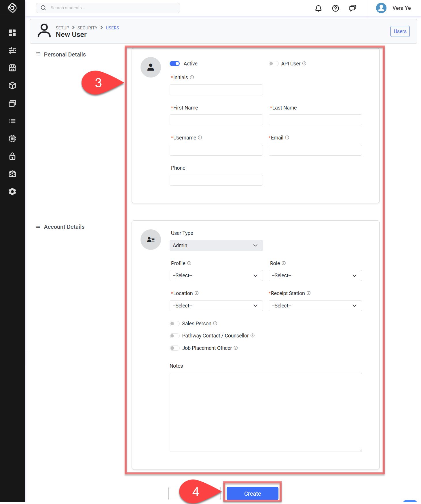Show info tooltip for Pathway Contact / Counsellor

[253, 335]
